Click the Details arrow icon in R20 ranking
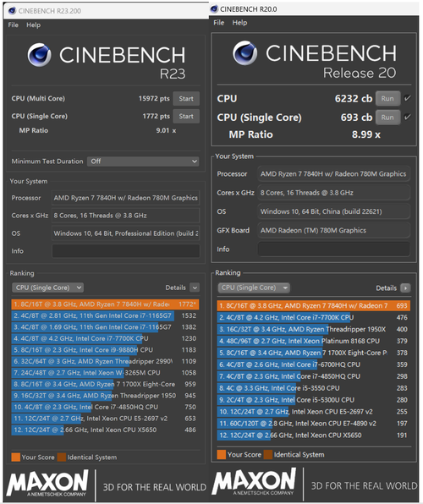423x504 pixels. (405, 288)
